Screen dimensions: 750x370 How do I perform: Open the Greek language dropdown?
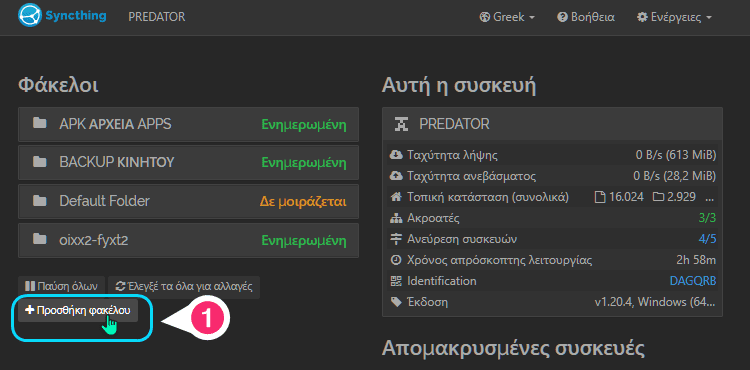coord(507,17)
